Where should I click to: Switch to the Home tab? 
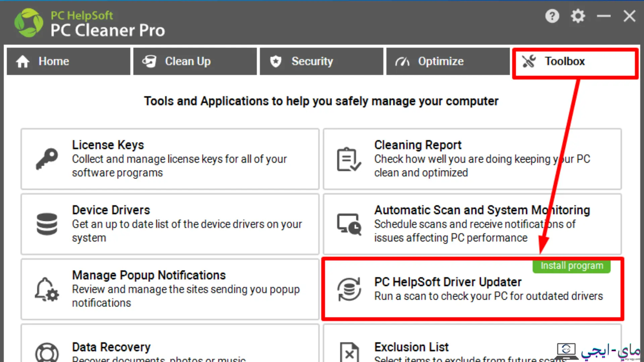[x=68, y=61]
